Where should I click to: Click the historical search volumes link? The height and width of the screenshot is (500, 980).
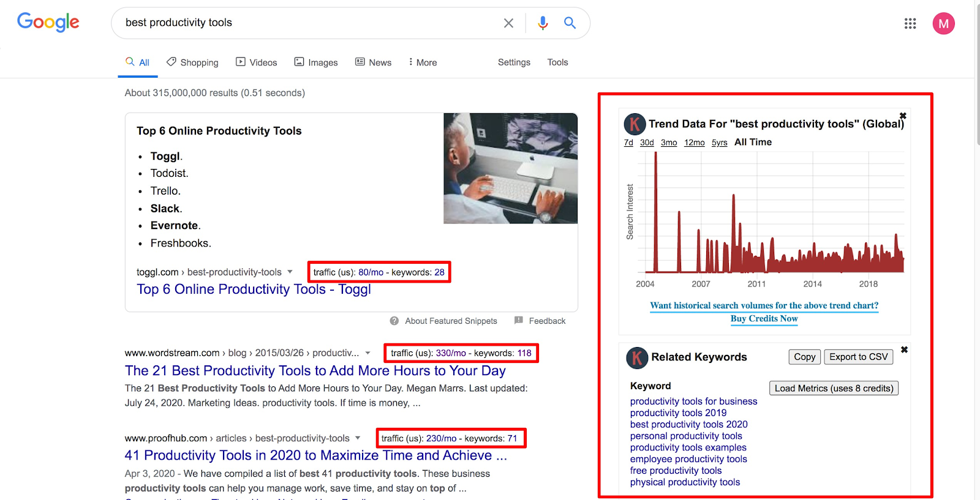pos(764,305)
